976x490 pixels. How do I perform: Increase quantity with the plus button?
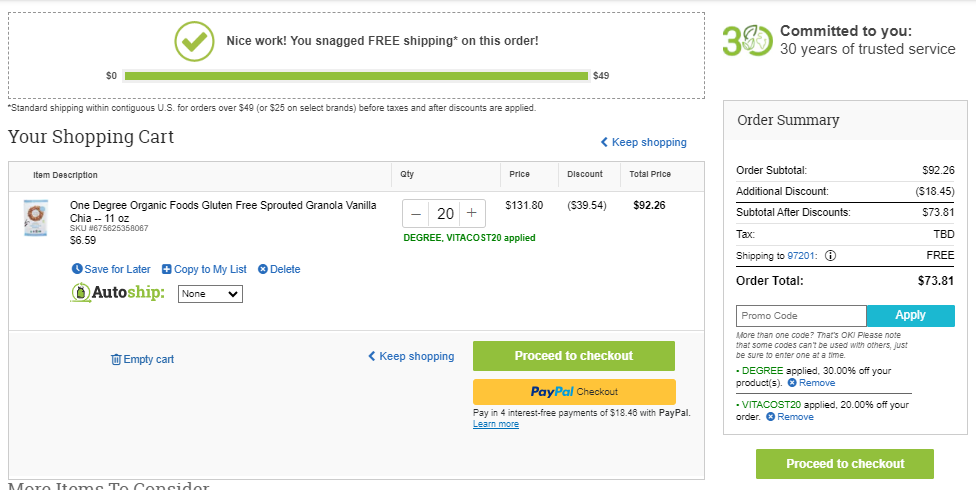point(472,214)
